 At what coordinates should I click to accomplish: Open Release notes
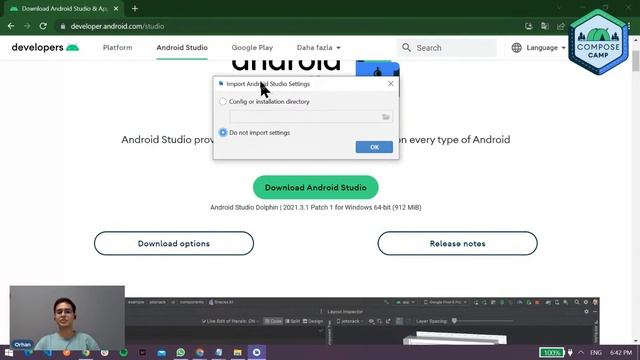(458, 243)
